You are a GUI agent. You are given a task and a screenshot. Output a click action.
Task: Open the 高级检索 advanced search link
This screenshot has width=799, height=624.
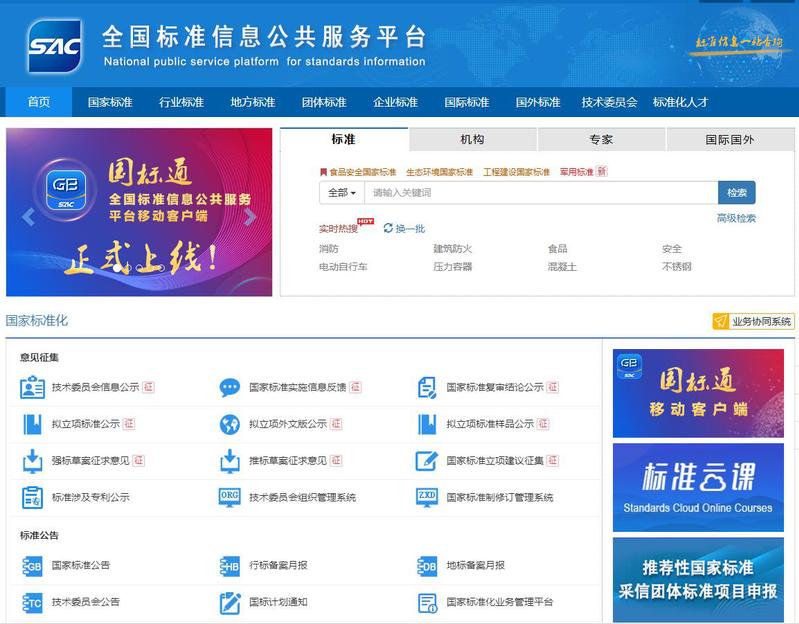point(736,218)
